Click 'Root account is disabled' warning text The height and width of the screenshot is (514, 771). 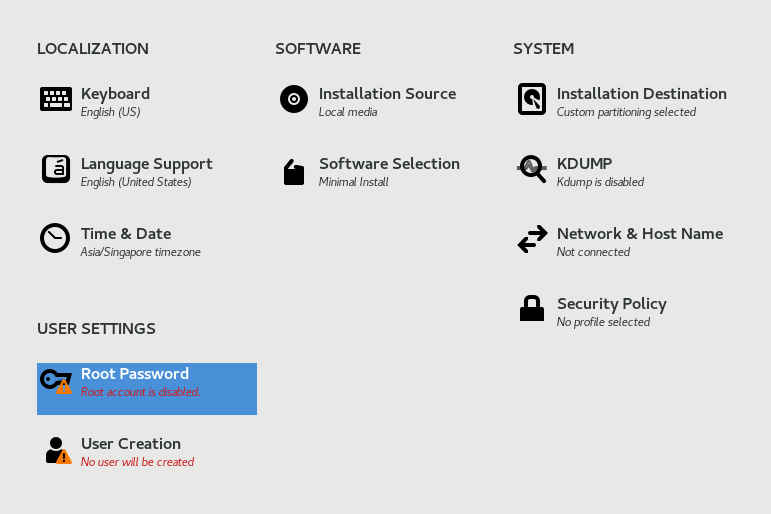(141, 392)
